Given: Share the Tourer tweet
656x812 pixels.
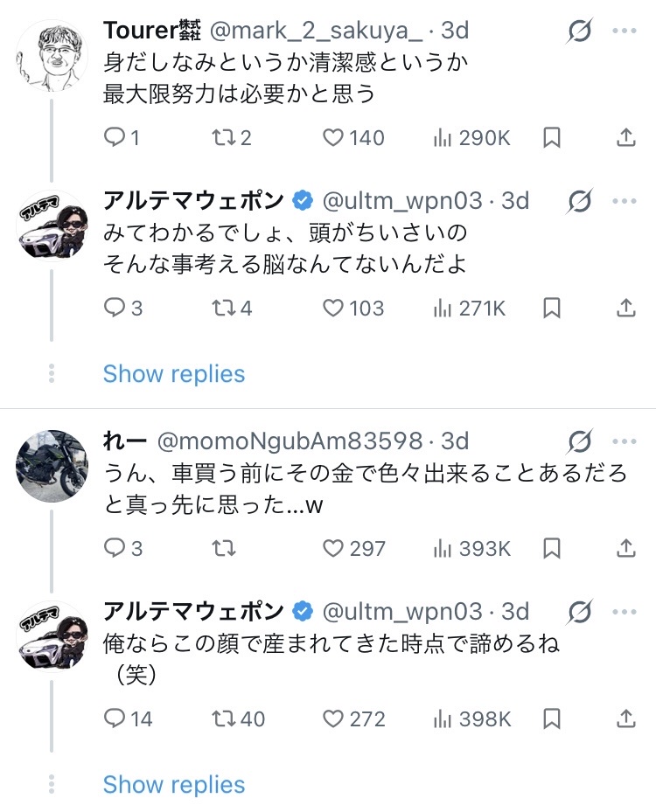Looking at the screenshot, I should click(x=626, y=137).
